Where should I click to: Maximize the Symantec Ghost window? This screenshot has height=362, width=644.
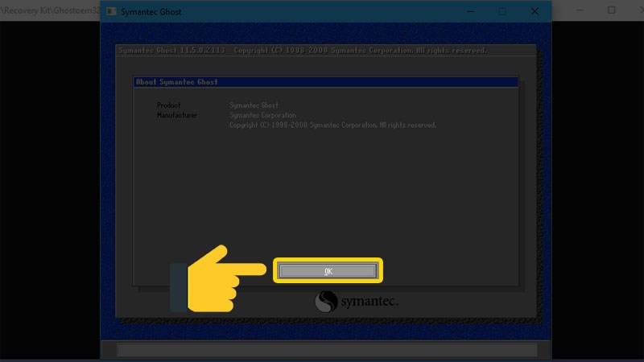[502, 11]
